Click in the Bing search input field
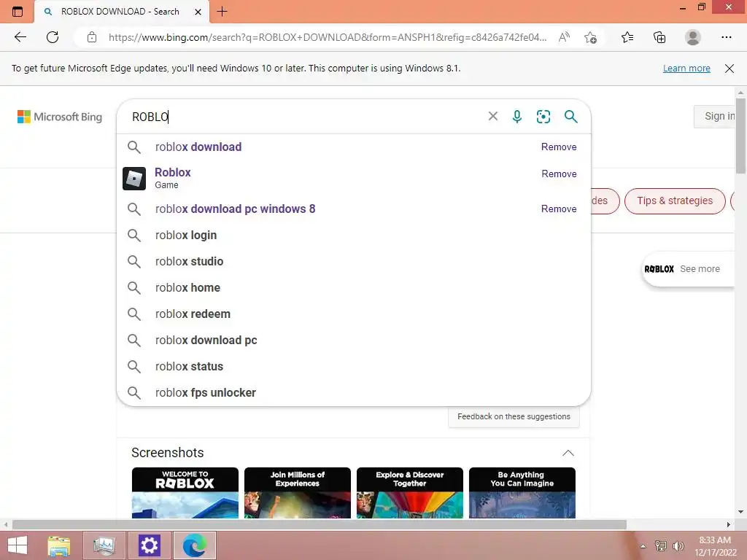This screenshot has height=560, width=747. [x=305, y=117]
